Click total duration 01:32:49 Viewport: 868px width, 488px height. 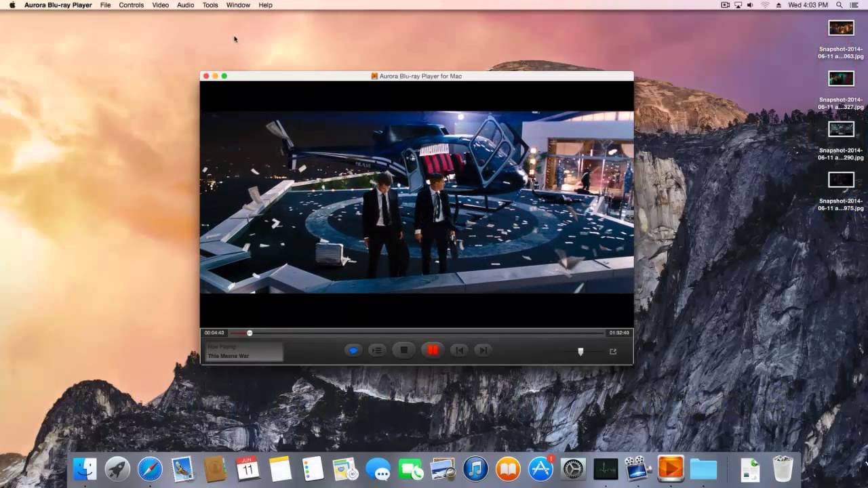pos(618,333)
